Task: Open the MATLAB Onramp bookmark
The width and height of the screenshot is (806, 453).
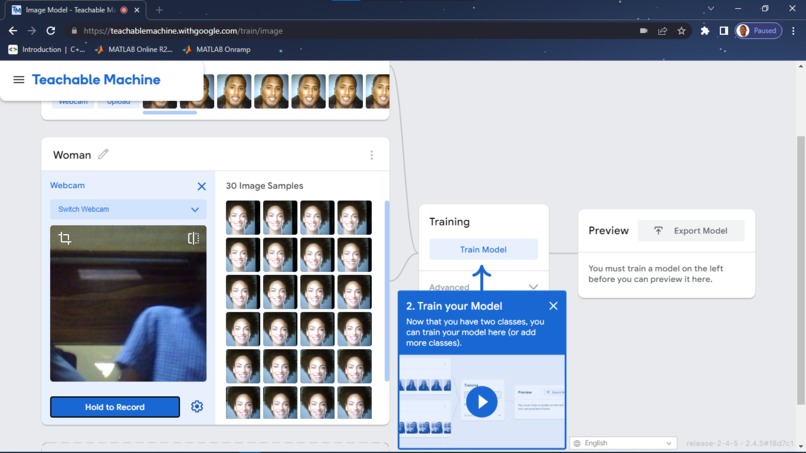Action: tap(216, 49)
